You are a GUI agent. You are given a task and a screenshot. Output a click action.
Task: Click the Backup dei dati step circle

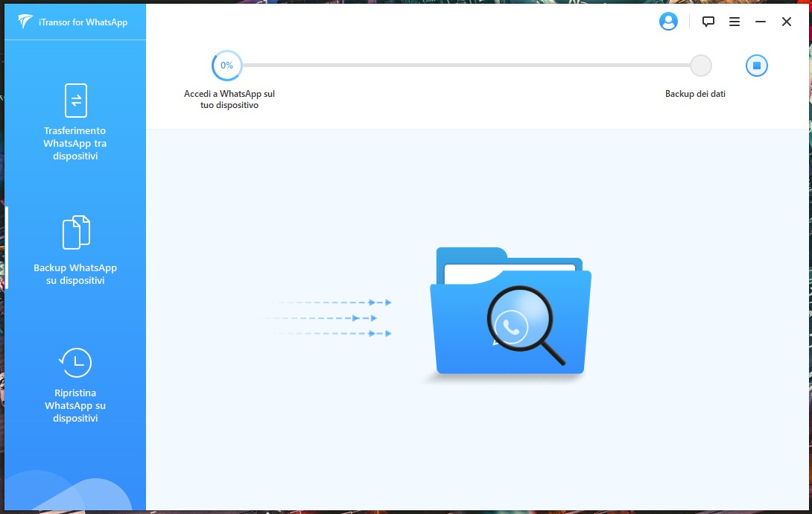tap(701, 66)
